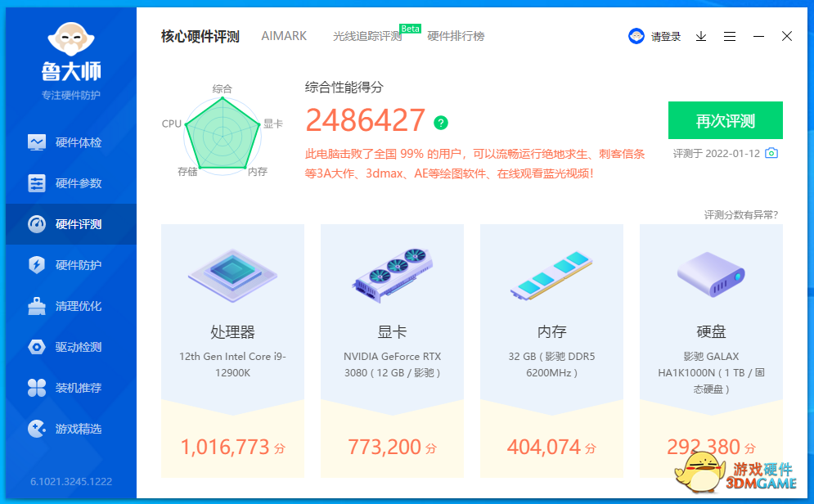Select 装机推荐 menu label
The height and width of the screenshot is (504, 814).
tap(79, 388)
